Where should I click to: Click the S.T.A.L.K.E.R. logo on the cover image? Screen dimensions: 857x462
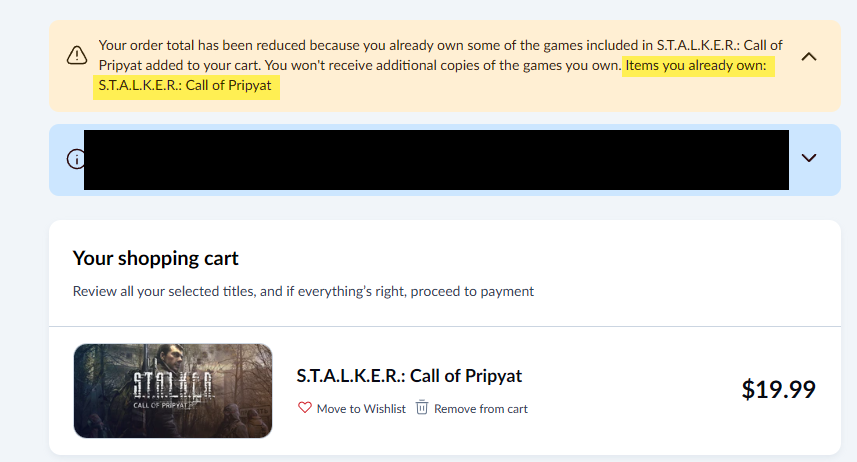[x=174, y=384]
